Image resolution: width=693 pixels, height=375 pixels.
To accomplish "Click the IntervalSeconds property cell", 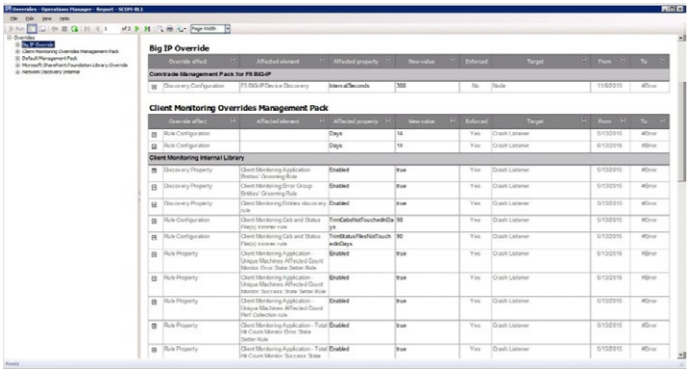I will coord(362,87).
